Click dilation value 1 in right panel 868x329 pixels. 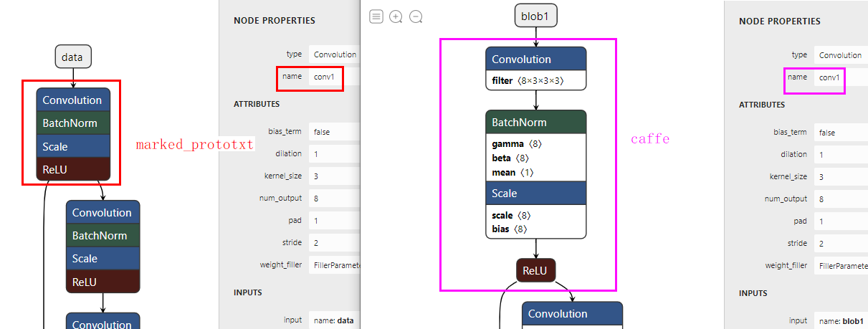pos(841,155)
